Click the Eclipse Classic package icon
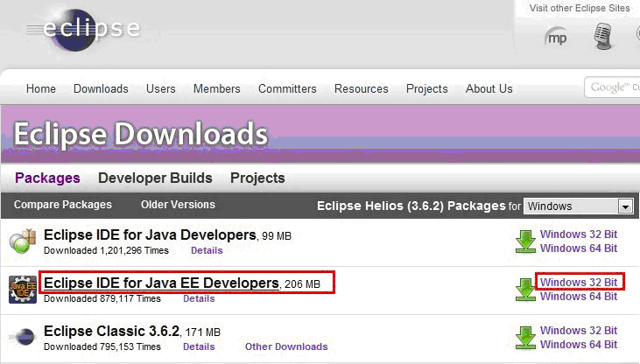Image resolution: width=640 pixels, height=364 pixels. pos(24,337)
